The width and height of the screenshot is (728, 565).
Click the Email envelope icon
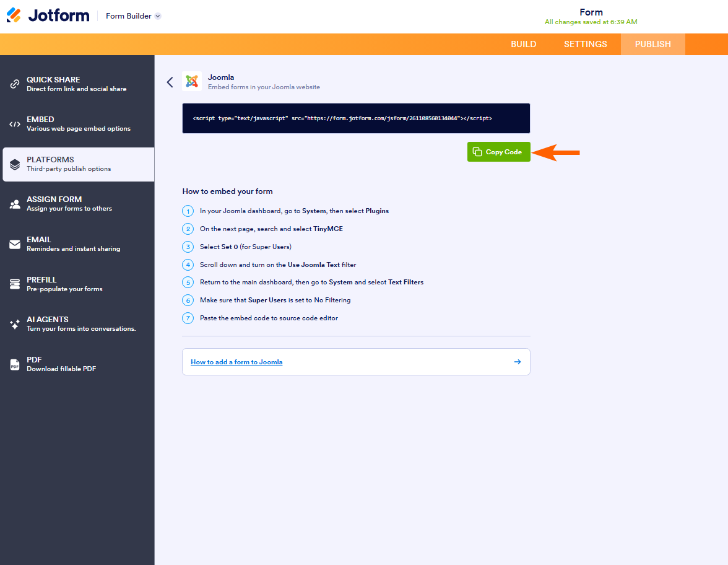click(15, 244)
